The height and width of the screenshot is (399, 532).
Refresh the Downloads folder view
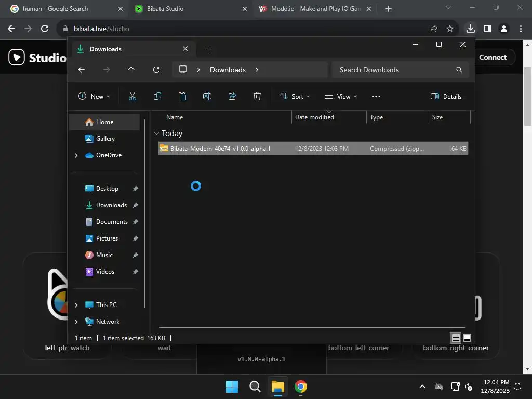tap(156, 70)
